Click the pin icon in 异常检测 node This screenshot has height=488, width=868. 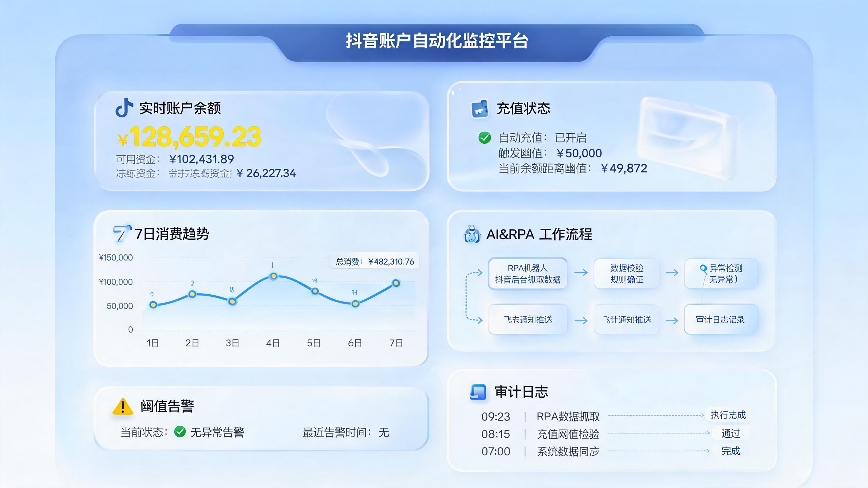click(703, 268)
